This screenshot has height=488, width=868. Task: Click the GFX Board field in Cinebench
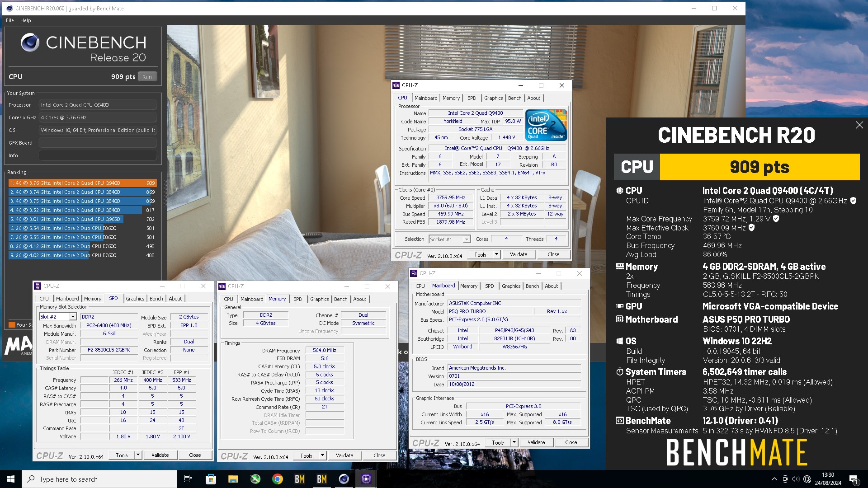(x=98, y=143)
